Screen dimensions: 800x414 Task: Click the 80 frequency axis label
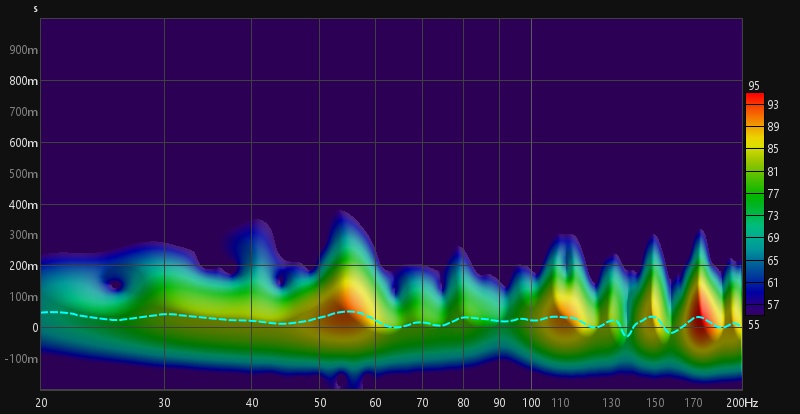point(463,403)
